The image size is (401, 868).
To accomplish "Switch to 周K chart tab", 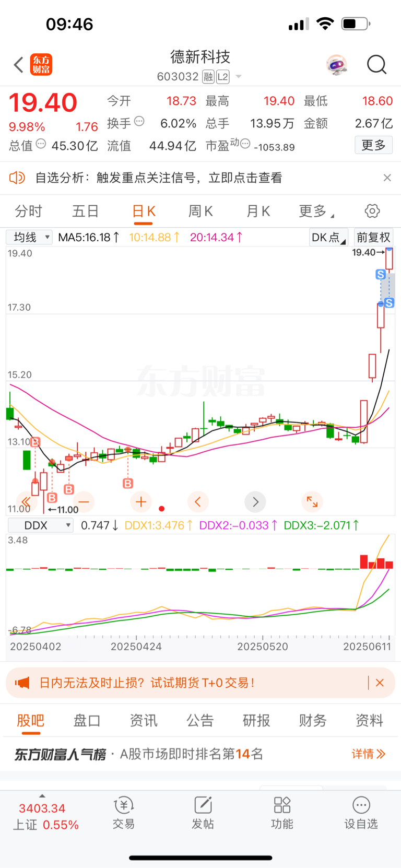I will (x=200, y=211).
